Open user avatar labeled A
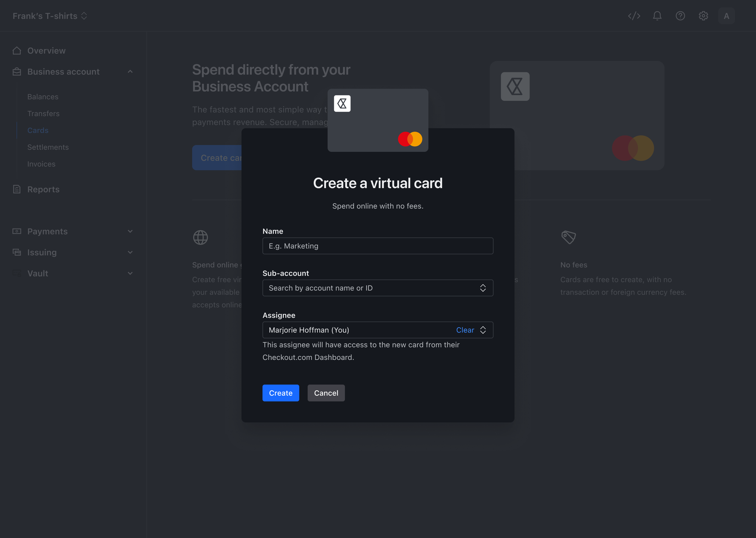This screenshot has width=756, height=538. pyautogui.click(x=727, y=16)
